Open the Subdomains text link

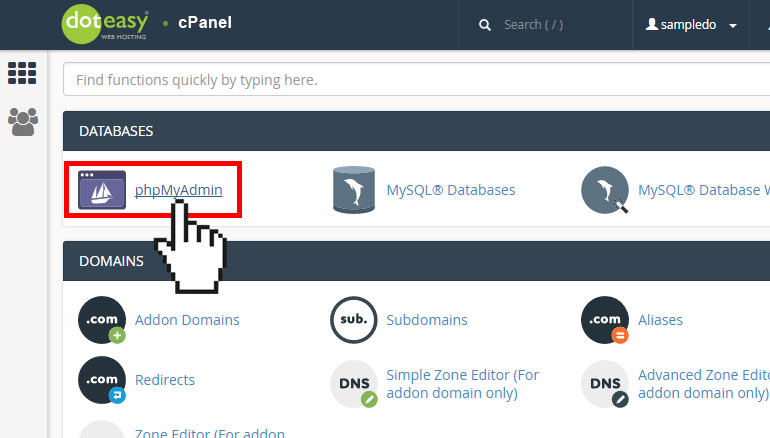tap(427, 321)
